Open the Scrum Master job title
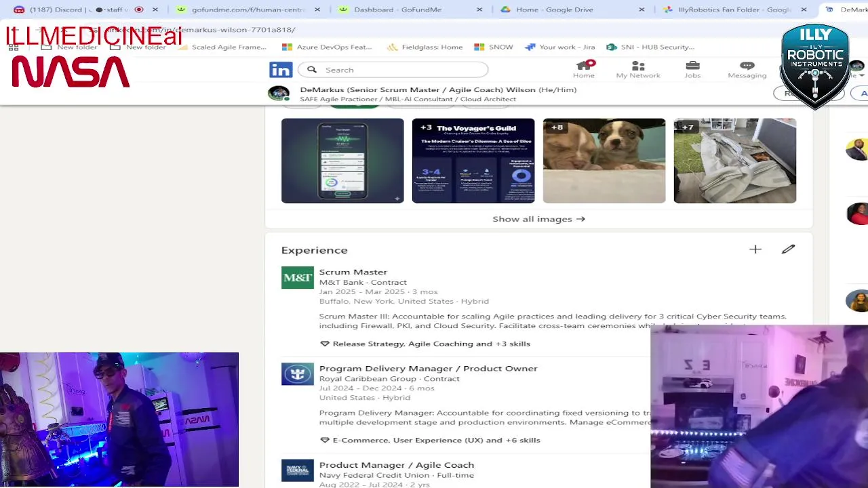 pyautogui.click(x=353, y=272)
